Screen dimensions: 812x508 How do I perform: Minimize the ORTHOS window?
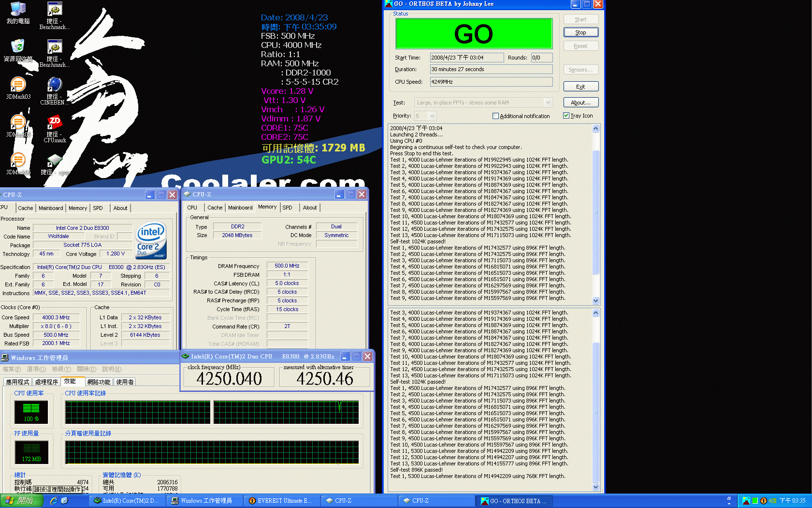pos(575,4)
